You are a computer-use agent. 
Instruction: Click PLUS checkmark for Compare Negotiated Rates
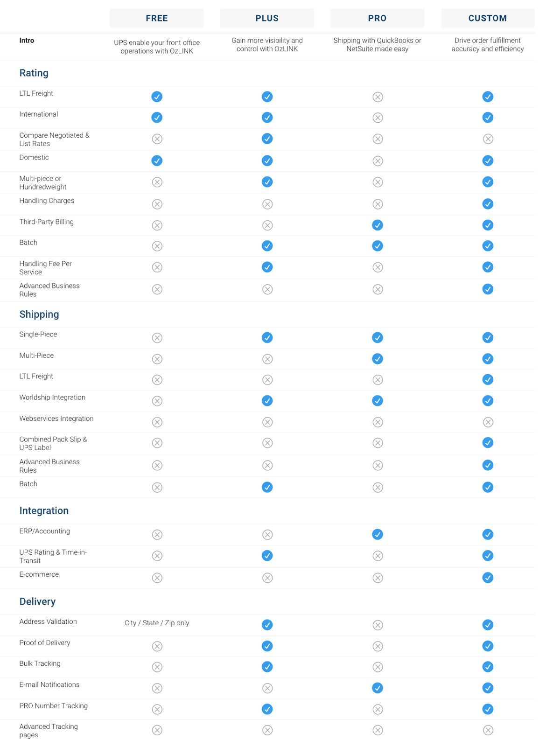[267, 139]
